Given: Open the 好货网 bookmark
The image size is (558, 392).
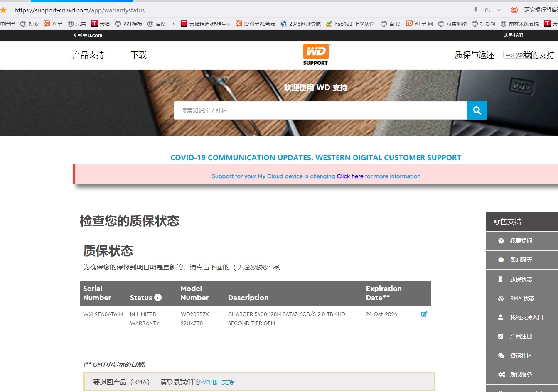Looking at the screenshot, I should pos(484,24).
